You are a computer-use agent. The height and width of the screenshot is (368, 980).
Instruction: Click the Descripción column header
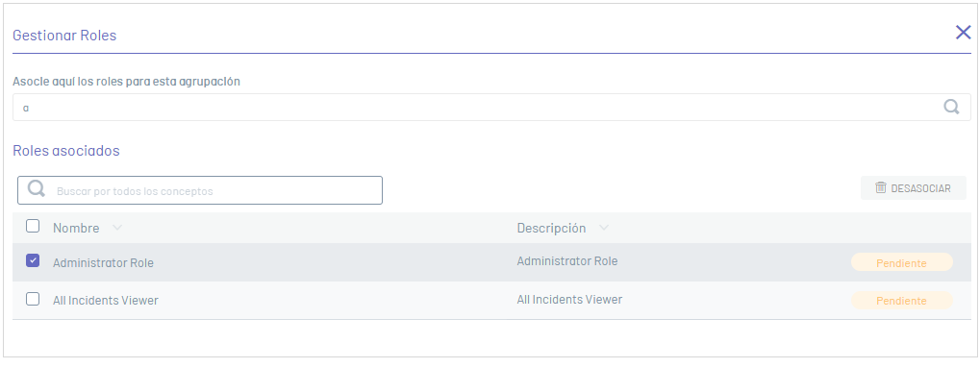tap(551, 228)
